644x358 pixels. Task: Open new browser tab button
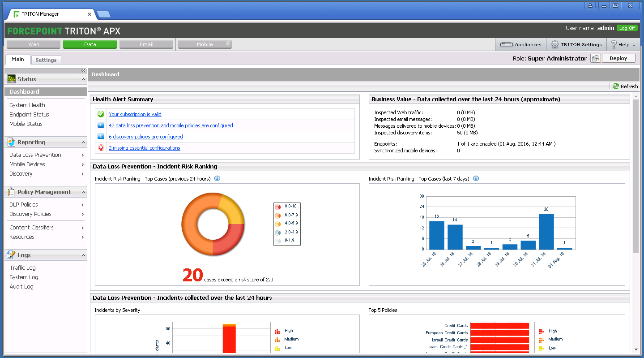click(104, 14)
